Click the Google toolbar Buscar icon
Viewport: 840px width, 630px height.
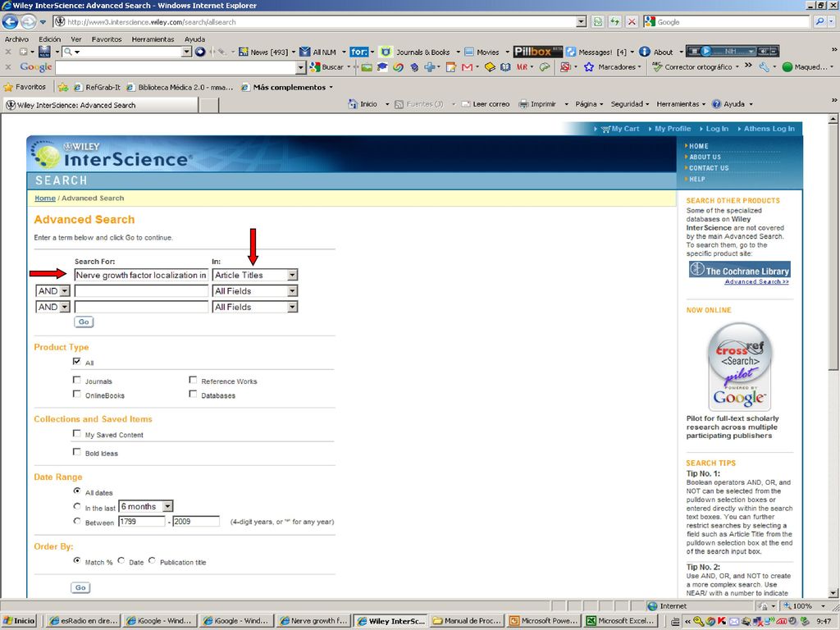click(315, 67)
